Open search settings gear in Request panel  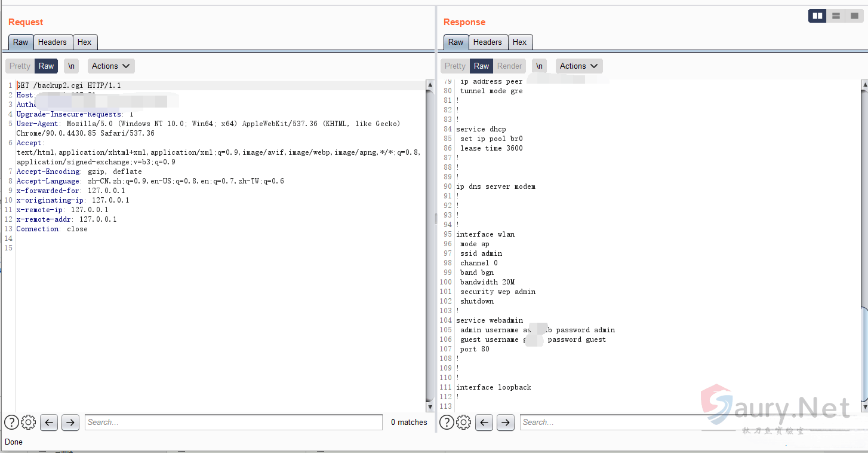coord(29,423)
